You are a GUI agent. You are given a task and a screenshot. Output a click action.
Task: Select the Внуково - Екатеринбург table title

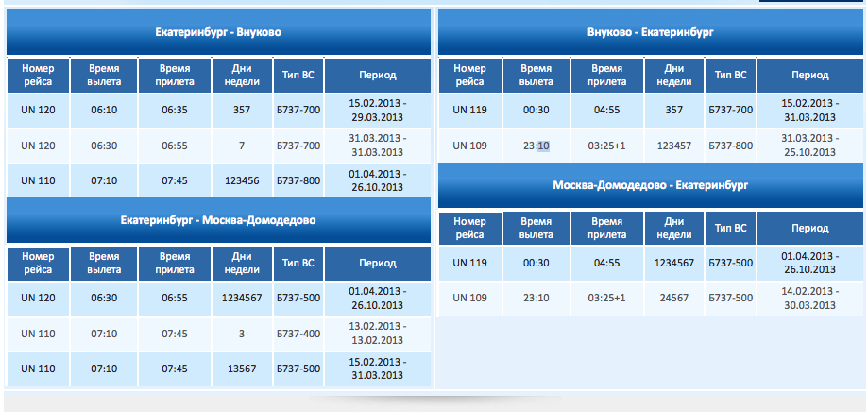click(x=650, y=32)
